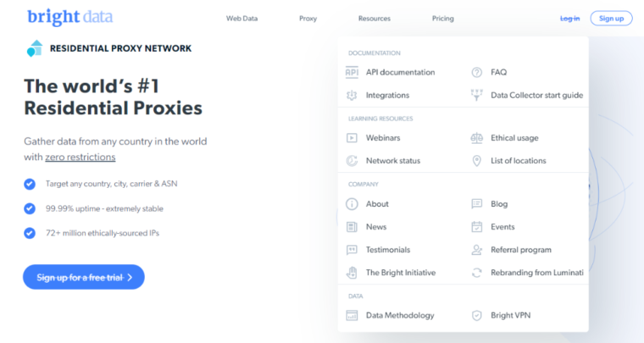Image resolution: width=644 pixels, height=343 pixels.
Task: Open the Web Data menu
Action: coord(241,19)
